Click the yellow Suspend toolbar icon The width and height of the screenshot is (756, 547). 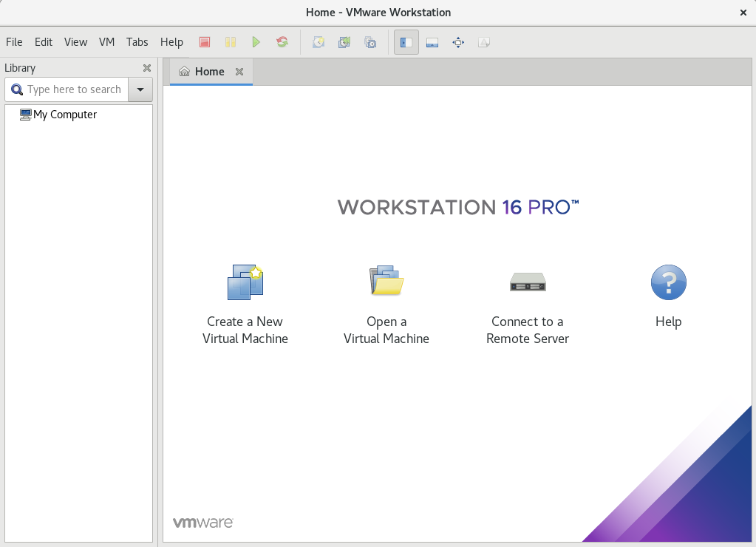(231, 42)
